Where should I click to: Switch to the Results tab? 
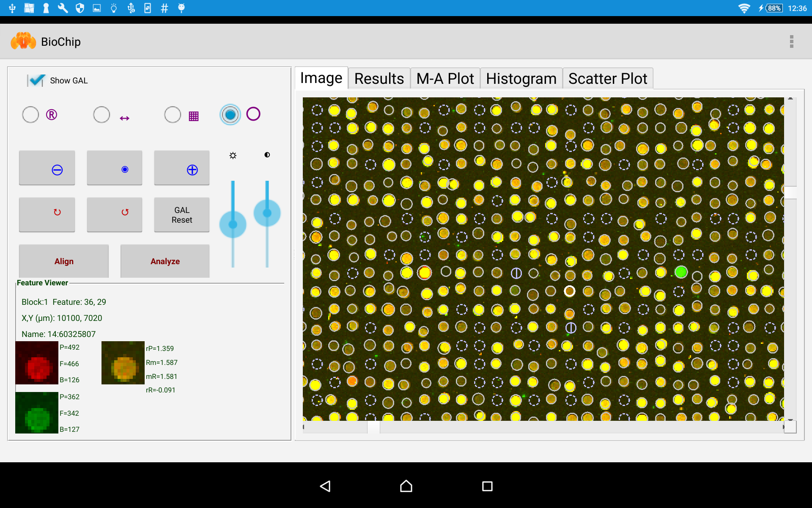click(x=379, y=79)
